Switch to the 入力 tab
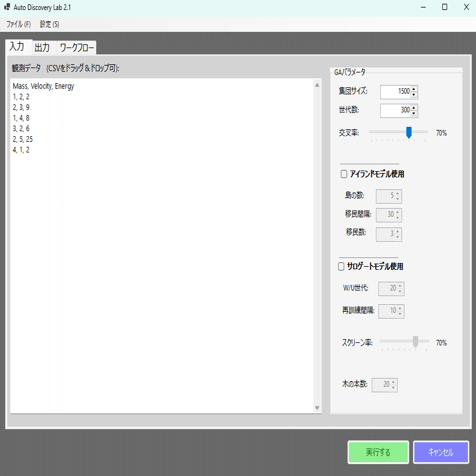The image size is (476, 476). click(x=18, y=47)
